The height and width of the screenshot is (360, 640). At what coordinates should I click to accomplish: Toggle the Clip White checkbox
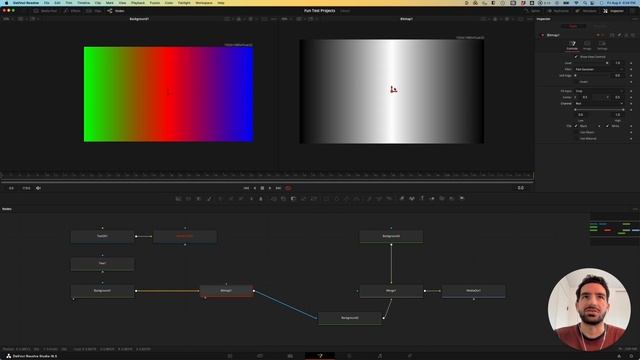click(x=607, y=126)
